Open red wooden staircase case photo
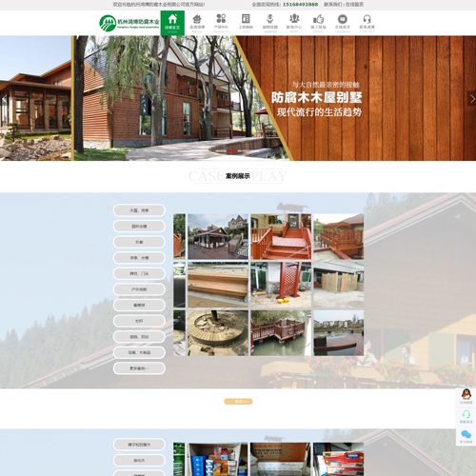Screen dimensions: 476x476 click(281, 236)
